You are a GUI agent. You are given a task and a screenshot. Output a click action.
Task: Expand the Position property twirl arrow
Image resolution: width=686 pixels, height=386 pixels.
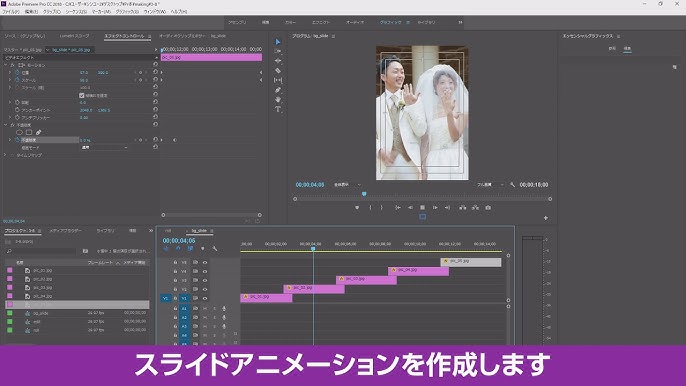click(10, 72)
